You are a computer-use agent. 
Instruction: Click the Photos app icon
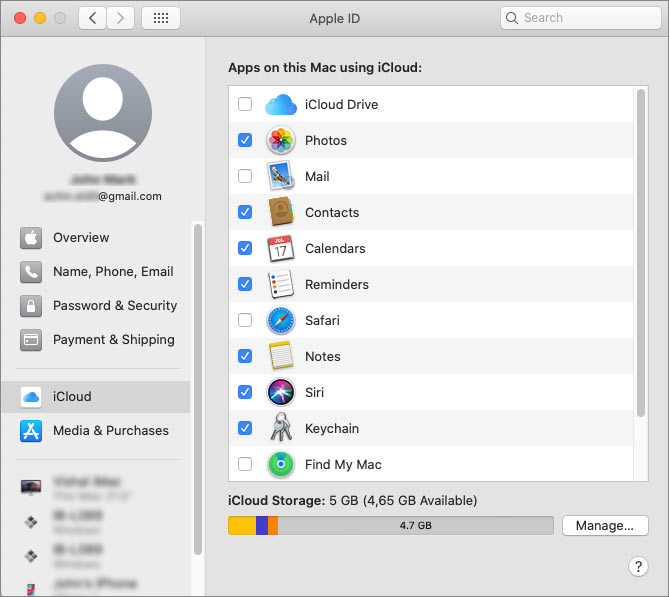[x=281, y=140]
